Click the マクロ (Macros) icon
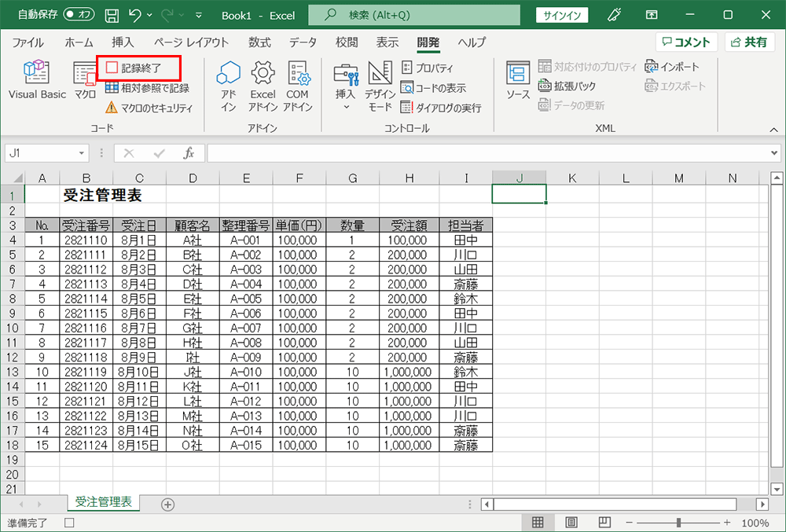Image resolution: width=786 pixels, height=532 pixels. (85, 82)
